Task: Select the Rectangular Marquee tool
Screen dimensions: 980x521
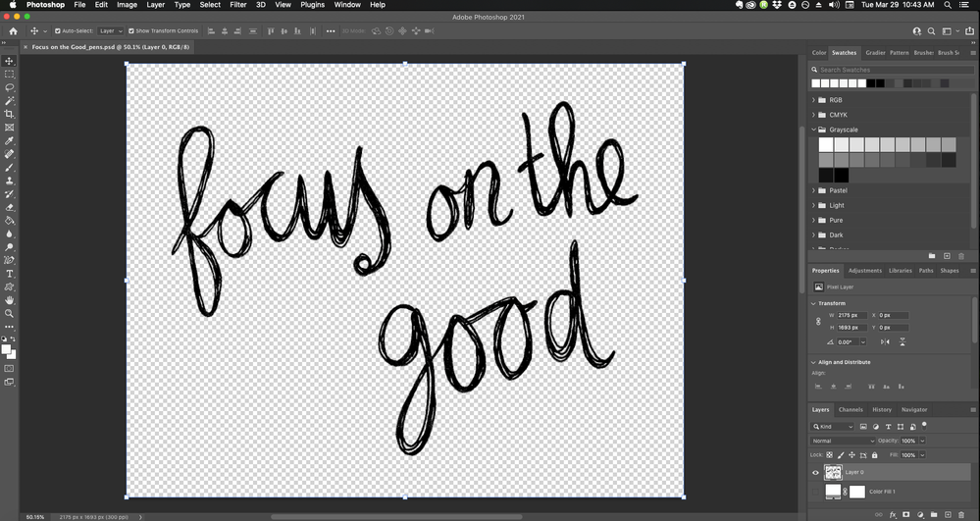Action: pyautogui.click(x=10, y=75)
